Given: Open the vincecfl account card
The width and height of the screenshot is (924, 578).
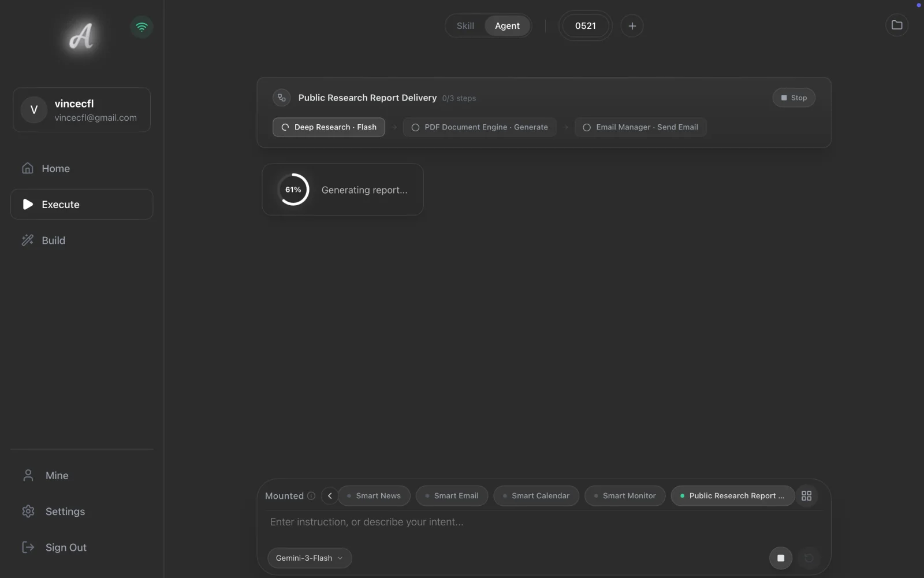Looking at the screenshot, I should pyautogui.click(x=81, y=110).
